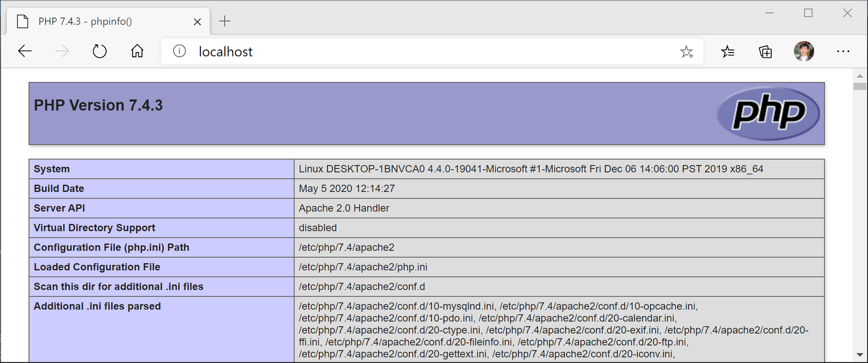
Task: Click the 'Server API' row label
Action: [x=59, y=208]
